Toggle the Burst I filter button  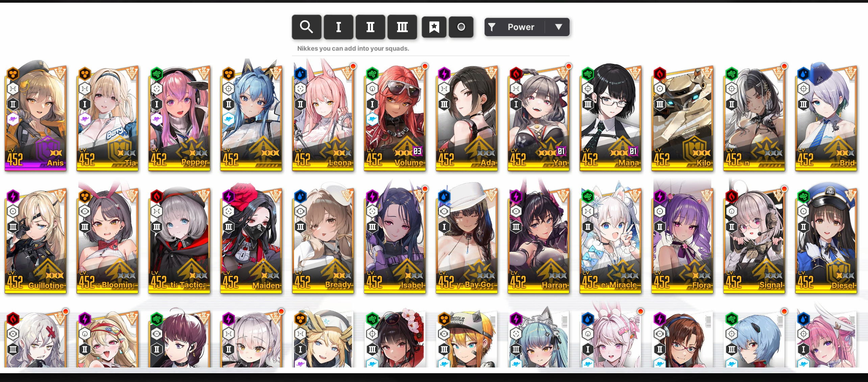pyautogui.click(x=339, y=27)
